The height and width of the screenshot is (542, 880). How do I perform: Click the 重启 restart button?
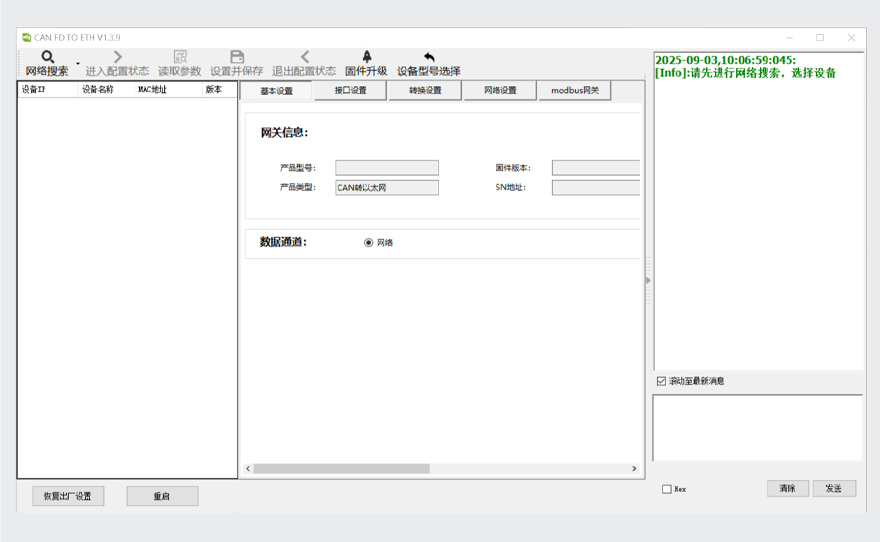[162, 496]
